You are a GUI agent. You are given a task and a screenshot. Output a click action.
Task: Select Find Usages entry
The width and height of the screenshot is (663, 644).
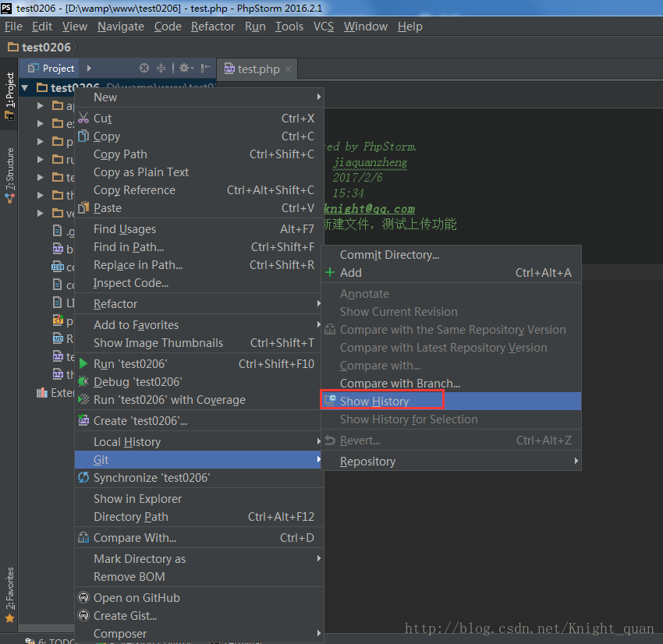click(199, 229)
